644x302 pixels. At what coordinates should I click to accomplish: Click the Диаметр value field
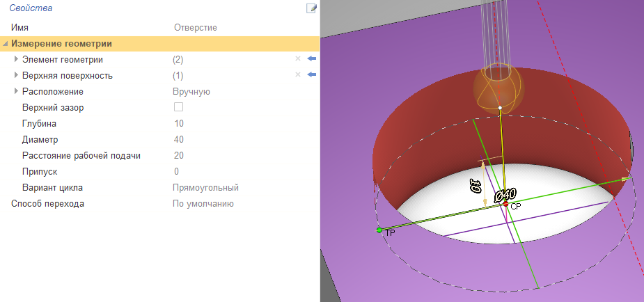[x=178, y=140]
